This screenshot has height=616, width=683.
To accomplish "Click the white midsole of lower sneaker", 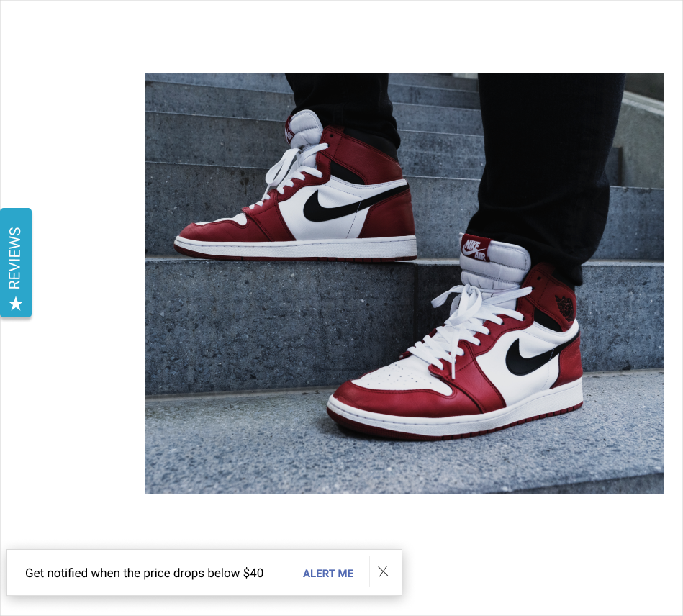I will 453,418.
